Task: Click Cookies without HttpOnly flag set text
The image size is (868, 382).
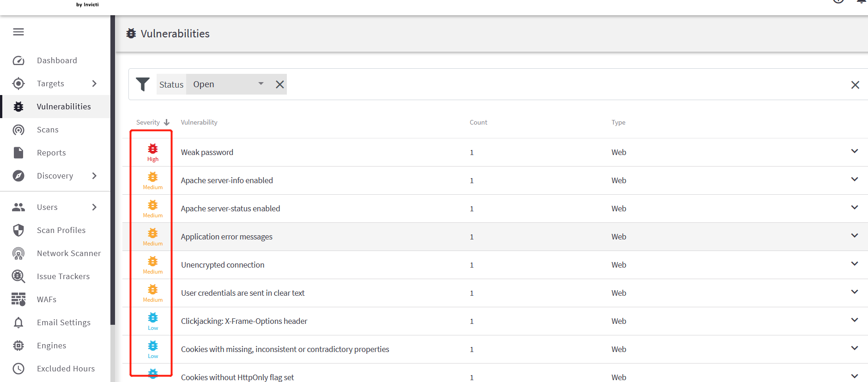Action: coord(237,377)
